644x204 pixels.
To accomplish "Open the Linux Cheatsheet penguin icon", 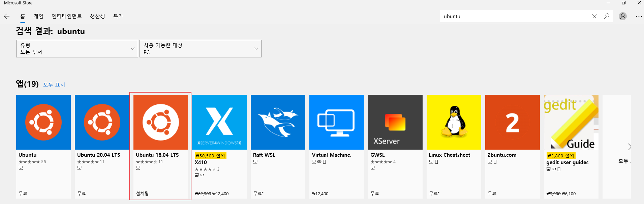I will point(454,122).
